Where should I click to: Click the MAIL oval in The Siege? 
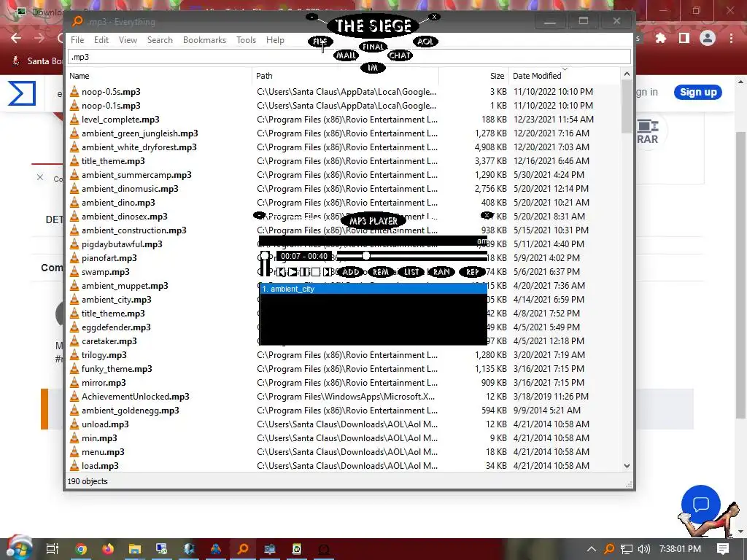pyautogui.click(x=346, y=55)
